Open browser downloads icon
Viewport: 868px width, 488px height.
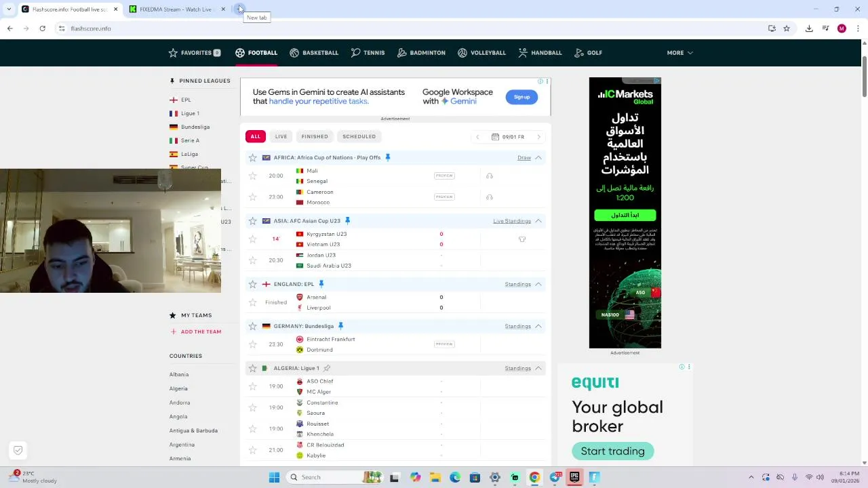point(809,28)
